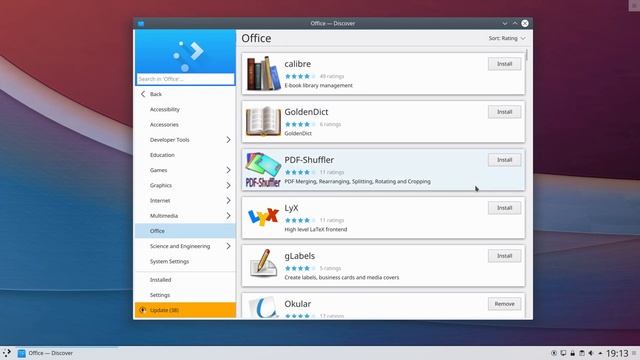Click the GoldenDict open book icon

click(x=263, y=121)
